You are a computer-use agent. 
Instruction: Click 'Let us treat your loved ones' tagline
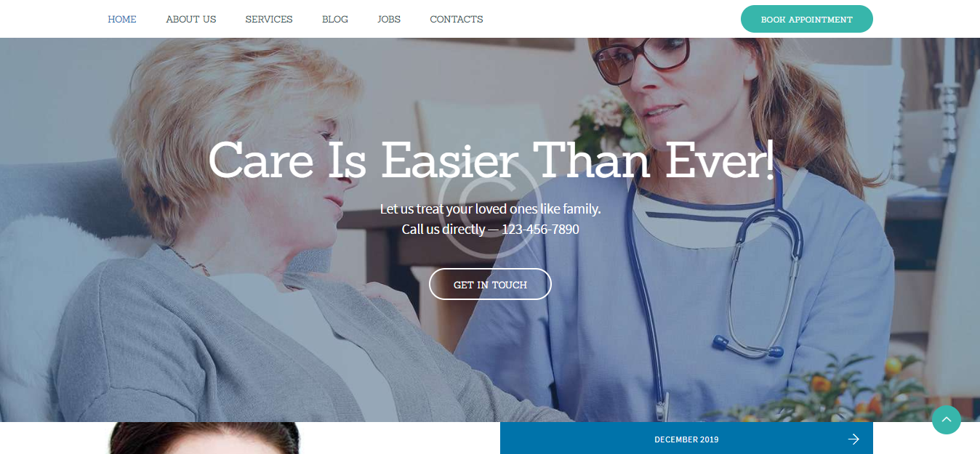tap(491, 209)
